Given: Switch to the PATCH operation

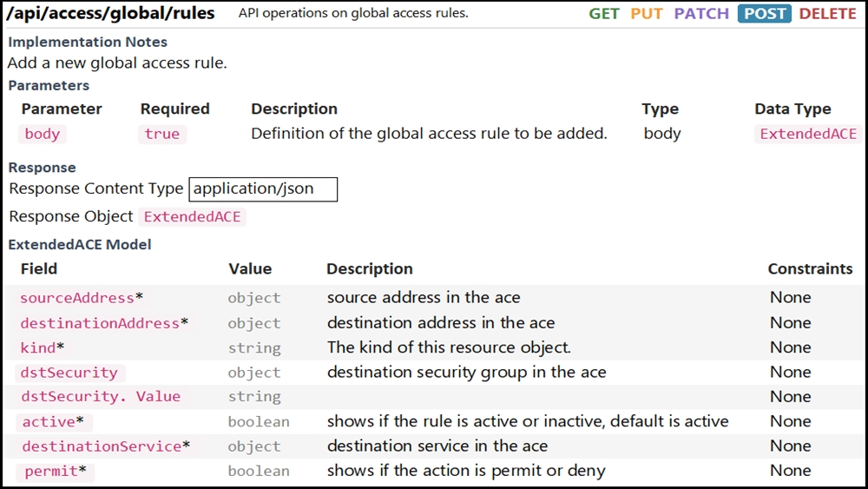Looking at the screenshot, I should point(701,13).
